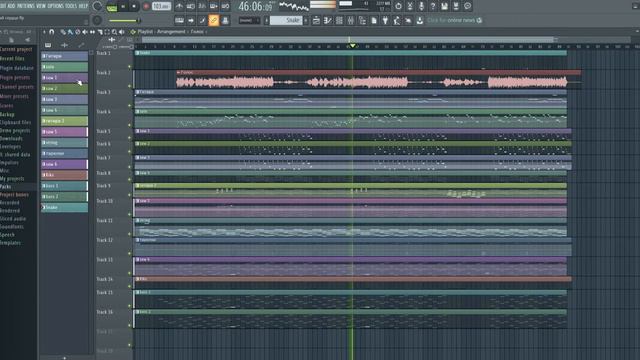Select the Playback speaker tool in playlist
The width and height of the screenshot is (640, 360).
[x=122, y=32]
